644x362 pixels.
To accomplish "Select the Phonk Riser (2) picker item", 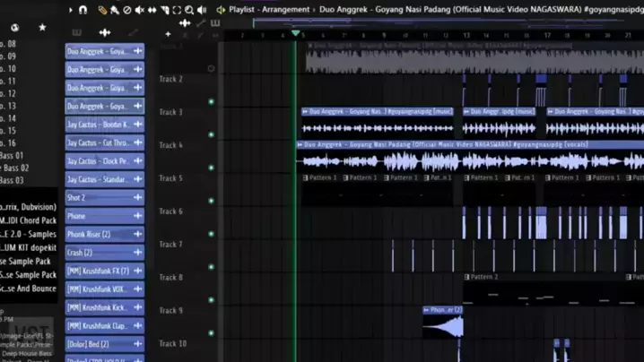I will coord(98,235).
